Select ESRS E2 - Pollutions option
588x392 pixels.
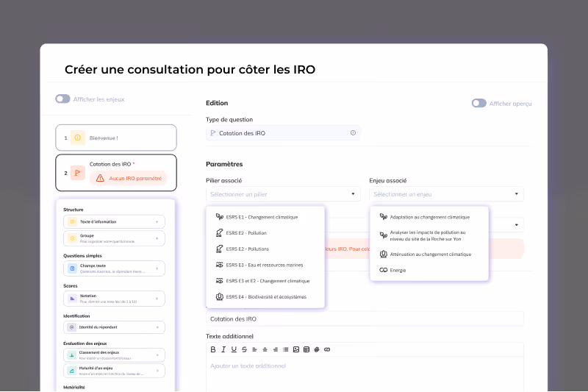pos(265,249)
